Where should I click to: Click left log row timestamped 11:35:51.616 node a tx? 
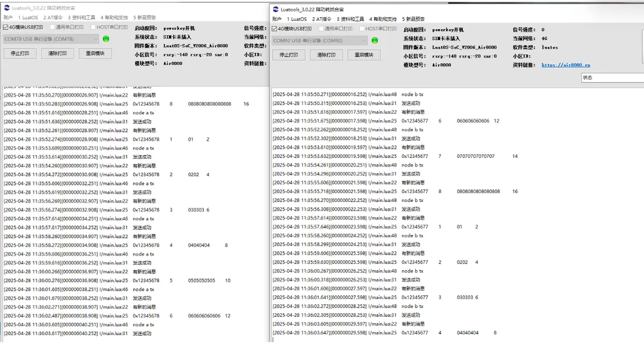tap(79, 113)
